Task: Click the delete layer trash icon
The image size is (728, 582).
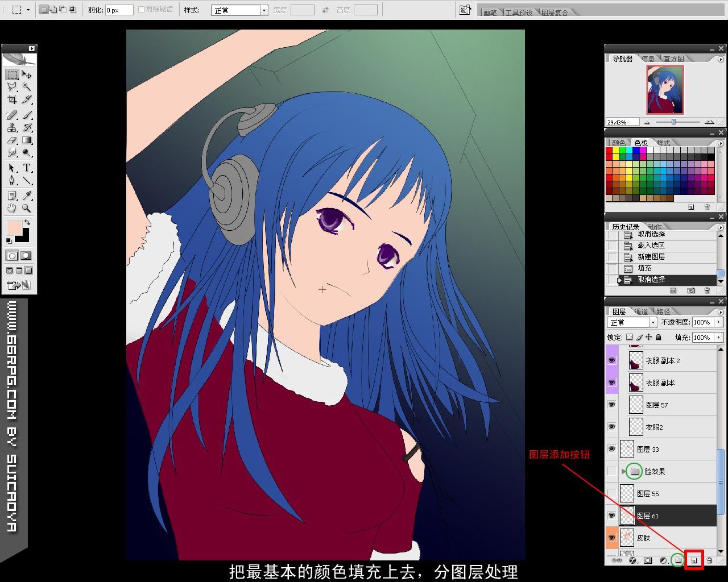Action: pyautogui.click(x=709, y=560)
